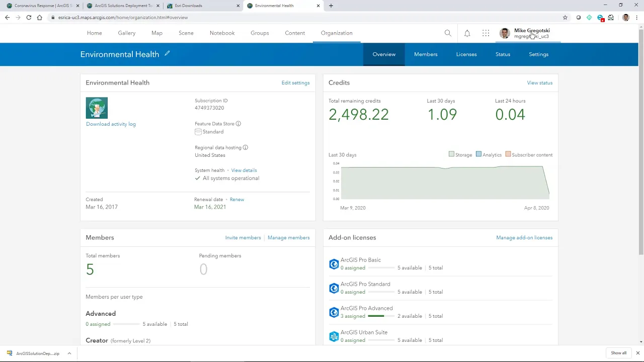This screenshot has width=644, height=362.
Task: Toggle Analytics legend in credits chart
Action: pos(489,154)
